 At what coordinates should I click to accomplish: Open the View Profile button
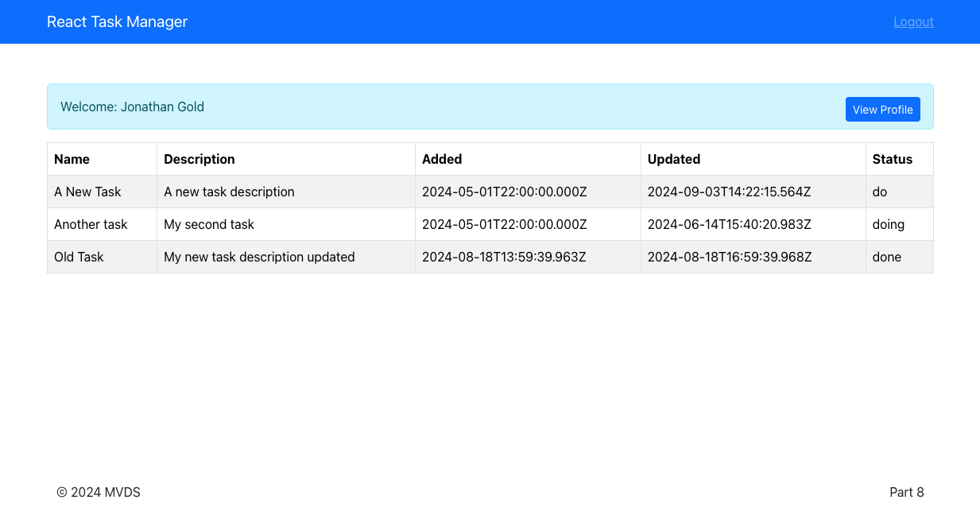(x=882, y=110)
